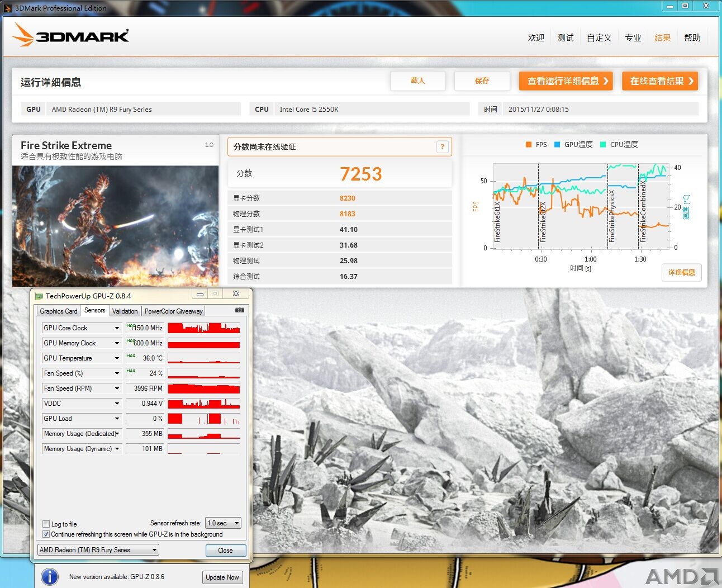Click 查看运行详细信息 orange button
Viewport: 722px width, 588px height.
click(x=566, y=81)
